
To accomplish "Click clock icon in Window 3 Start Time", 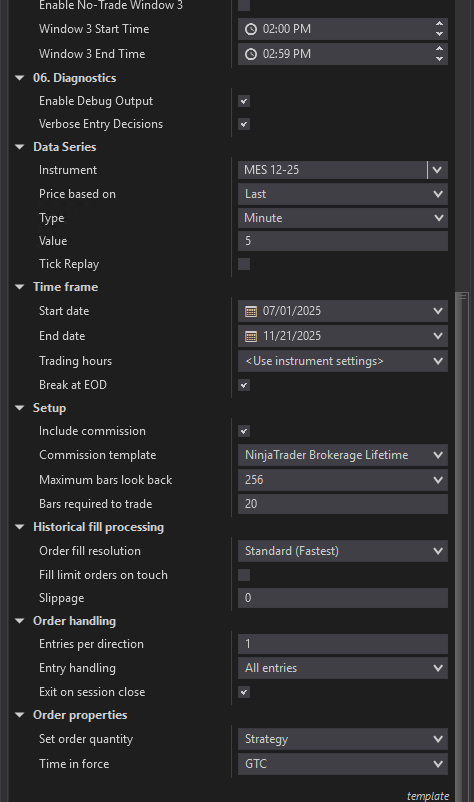I will [251, 29].
